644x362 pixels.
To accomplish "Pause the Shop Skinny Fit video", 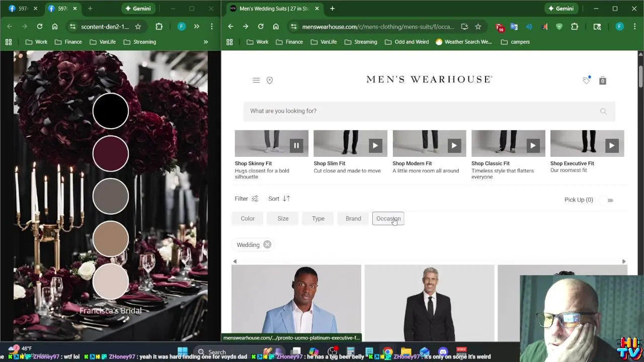I will (296, 146).
